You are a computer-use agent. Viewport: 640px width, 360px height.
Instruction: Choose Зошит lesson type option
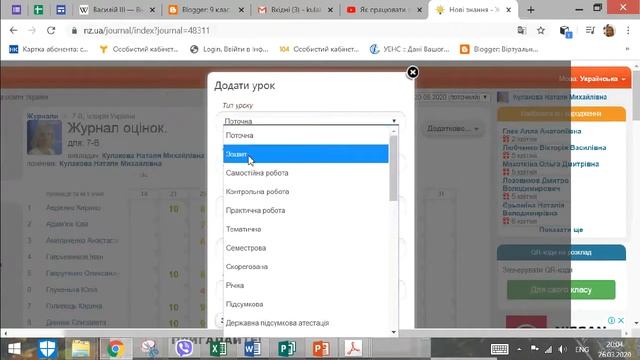tap(306, 154)
